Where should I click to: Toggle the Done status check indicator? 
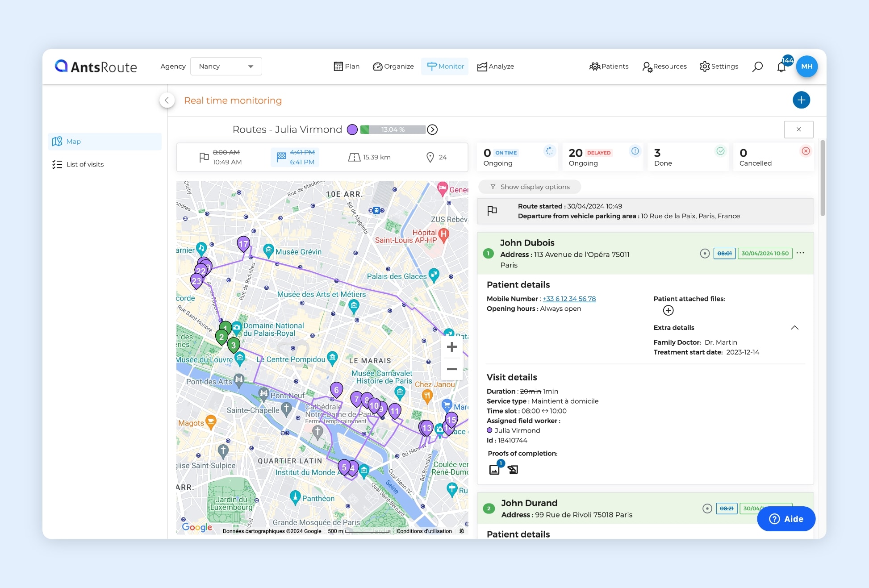click(720, 151)
